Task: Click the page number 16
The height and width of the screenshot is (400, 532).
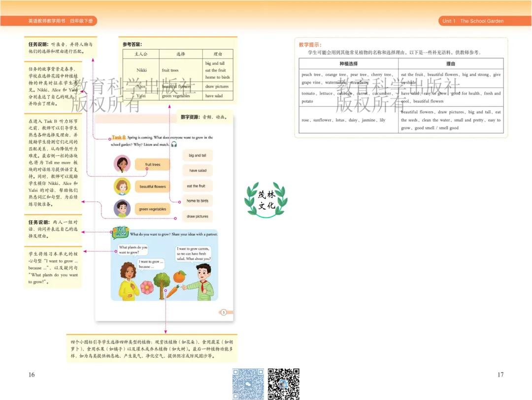Action: [32, 374]
